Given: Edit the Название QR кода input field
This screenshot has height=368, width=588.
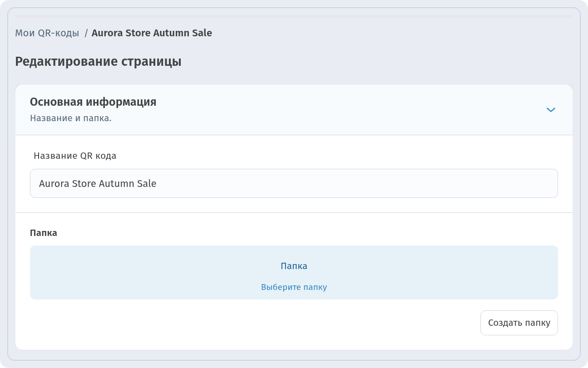Looking at the screenshot, I should pyautogui.click(x=294, y=183).
